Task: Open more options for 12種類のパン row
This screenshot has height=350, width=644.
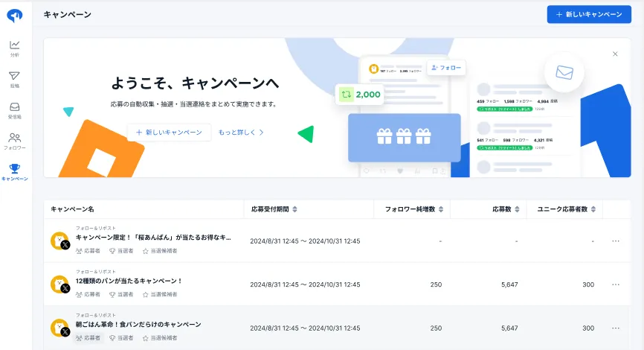Action: tap(615, 284)
